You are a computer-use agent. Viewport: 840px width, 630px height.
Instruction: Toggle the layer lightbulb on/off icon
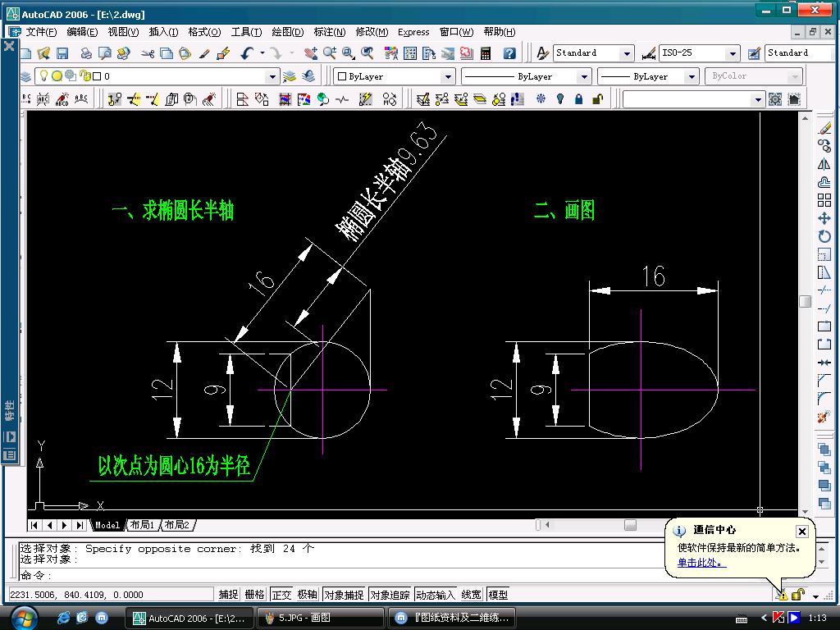[44, 76]
